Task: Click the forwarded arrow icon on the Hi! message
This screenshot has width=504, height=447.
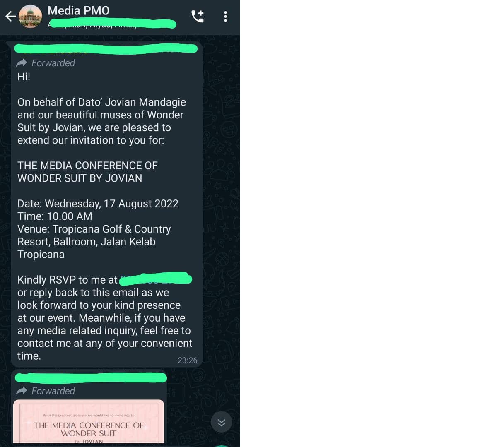Action: 21,63
